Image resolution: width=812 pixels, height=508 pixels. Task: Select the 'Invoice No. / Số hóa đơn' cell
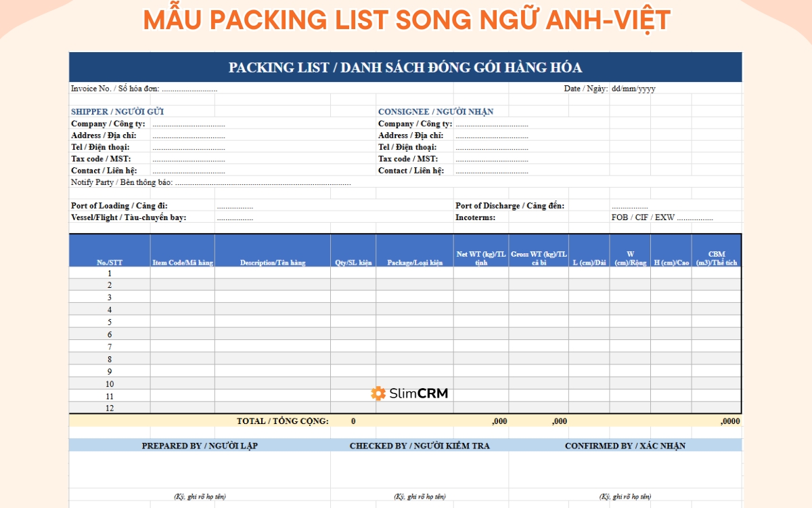144,89
